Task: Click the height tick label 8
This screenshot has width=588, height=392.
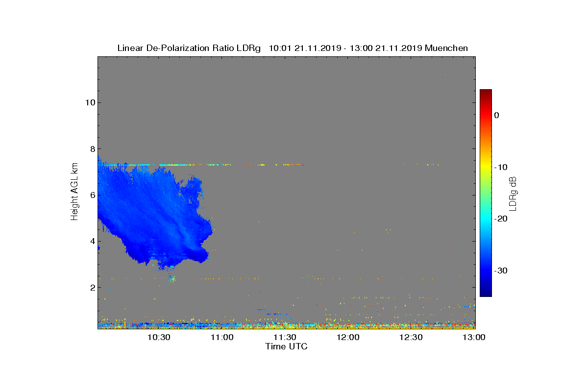Action: (92, 148)
